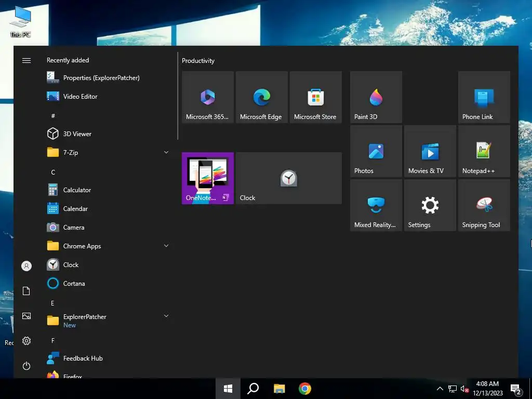This screenshot has width=532, height=399.
Task: Launch the Snipping Tool tile
Action: point(484,205)
